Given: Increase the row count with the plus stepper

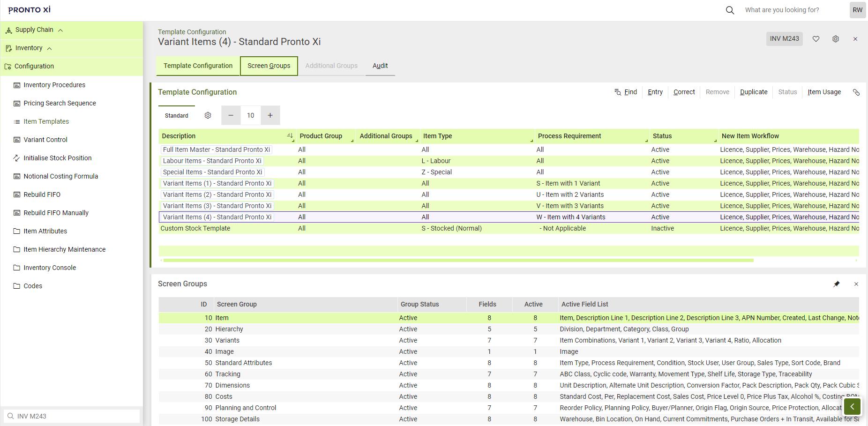Looking at the screenshot, I should coord(270,115).
